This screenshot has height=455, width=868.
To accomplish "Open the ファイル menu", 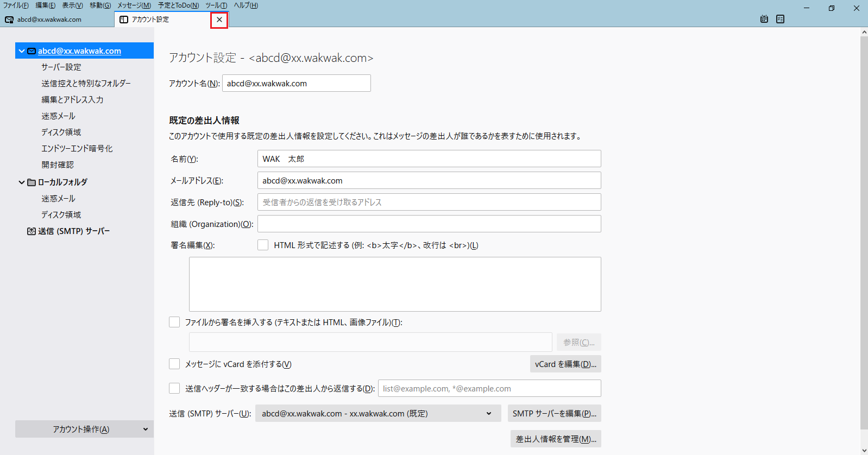I will (x=16, y=5).
